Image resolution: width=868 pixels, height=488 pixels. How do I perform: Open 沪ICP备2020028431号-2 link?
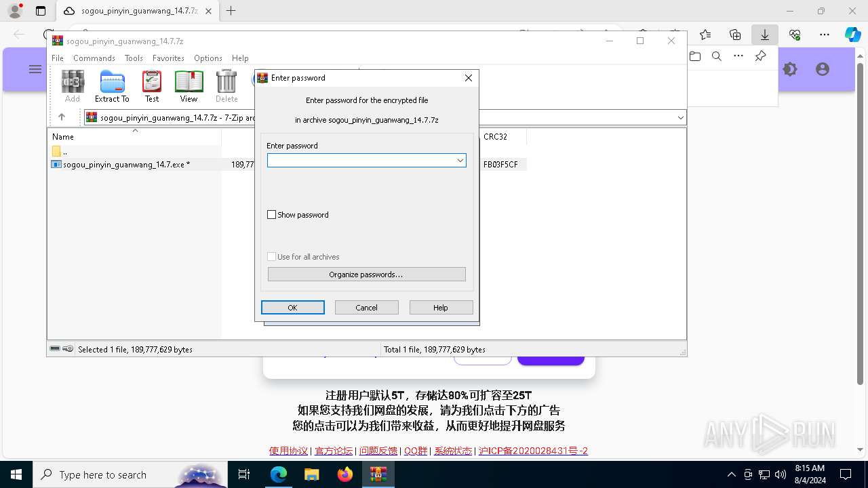[533, 451]
